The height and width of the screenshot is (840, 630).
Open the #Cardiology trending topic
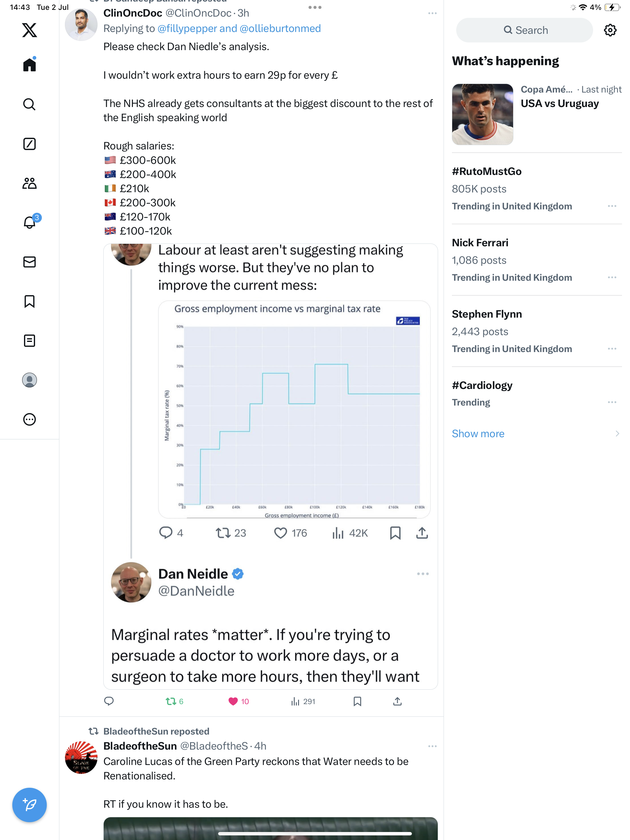(482, 386)
